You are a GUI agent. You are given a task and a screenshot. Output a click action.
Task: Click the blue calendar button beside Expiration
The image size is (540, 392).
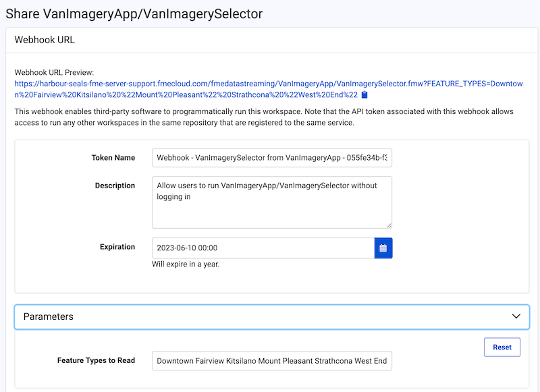pyautogui.click(x=383, y=248)
